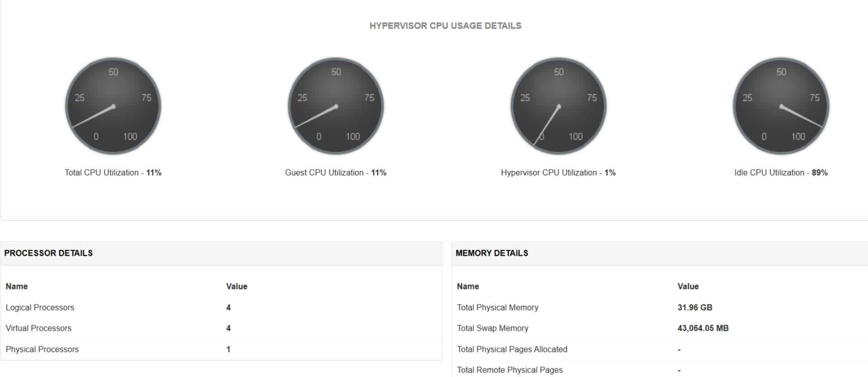Open HYPERVISOR CPU USAGE DETAILS title
This screenshot has width=868, height=377.
point(445,26)
